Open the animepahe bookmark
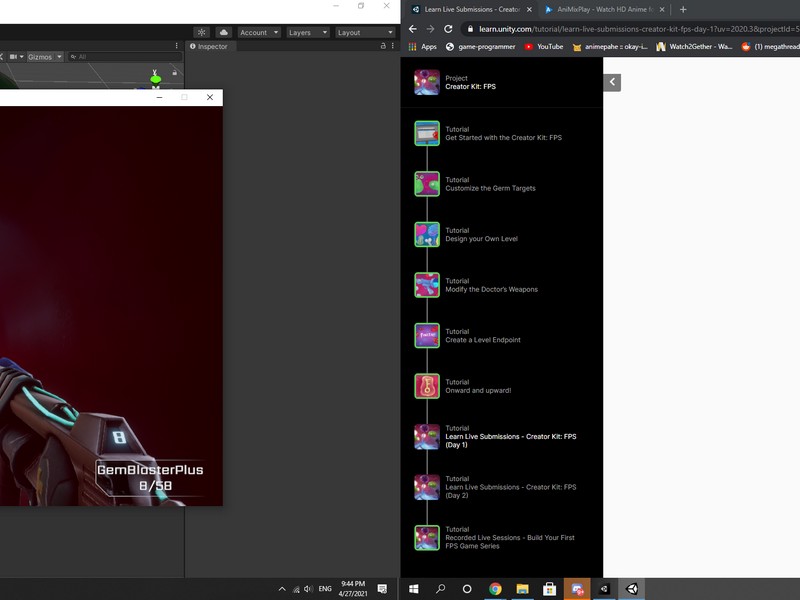The height and width of the screenshot is (600, 800). pyautogui.click(x=610, y=46)
